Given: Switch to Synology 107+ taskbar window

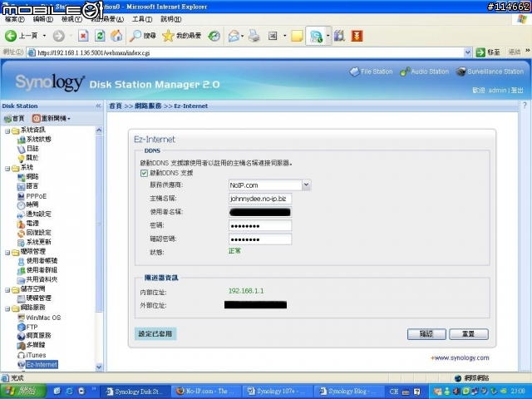Looking at the screenshot, I should [x=278, y=392].
